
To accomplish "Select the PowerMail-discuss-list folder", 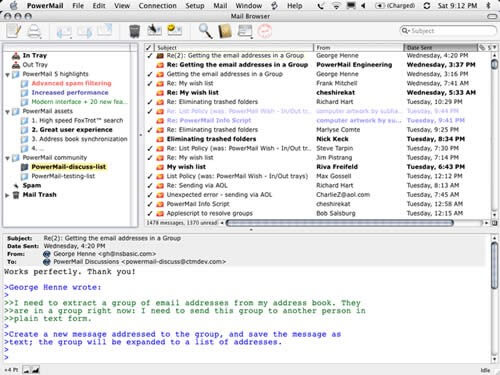I will pos(69,167).
